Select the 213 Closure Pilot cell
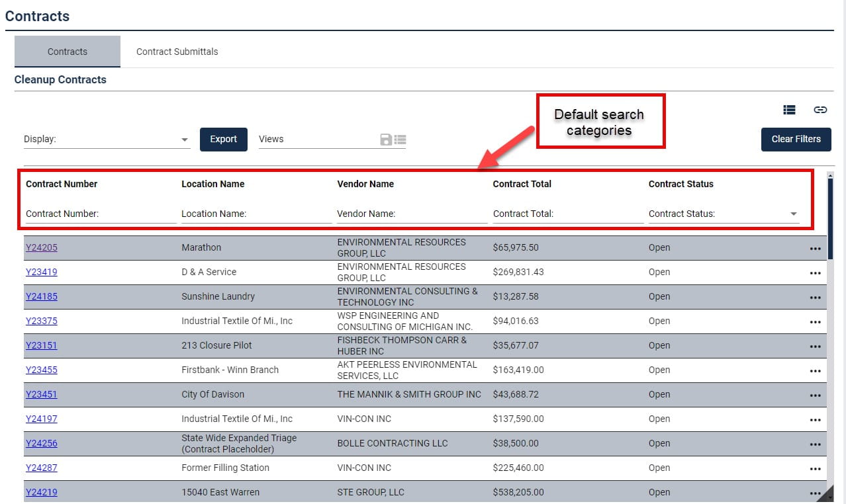846x504 pixels. point(217,345)
